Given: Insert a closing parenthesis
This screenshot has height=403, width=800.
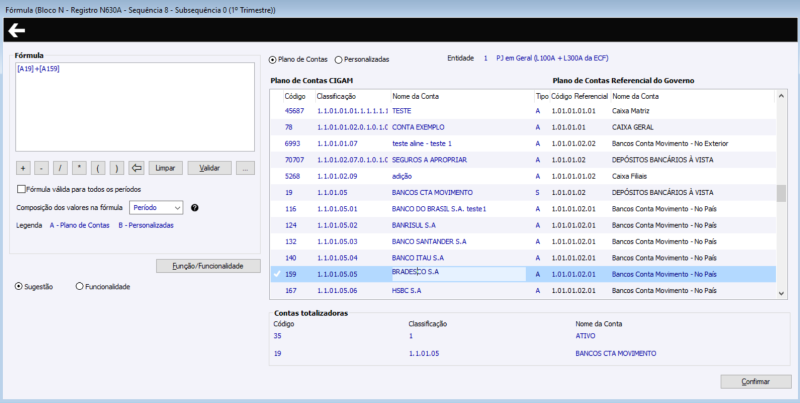Looking at the screenshot, I should [117, 168].
